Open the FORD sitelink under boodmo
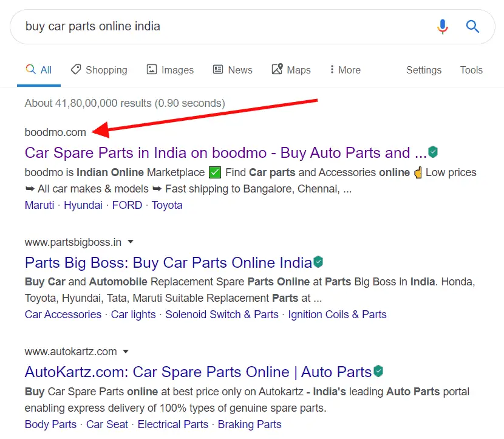 tap(127, 205)
